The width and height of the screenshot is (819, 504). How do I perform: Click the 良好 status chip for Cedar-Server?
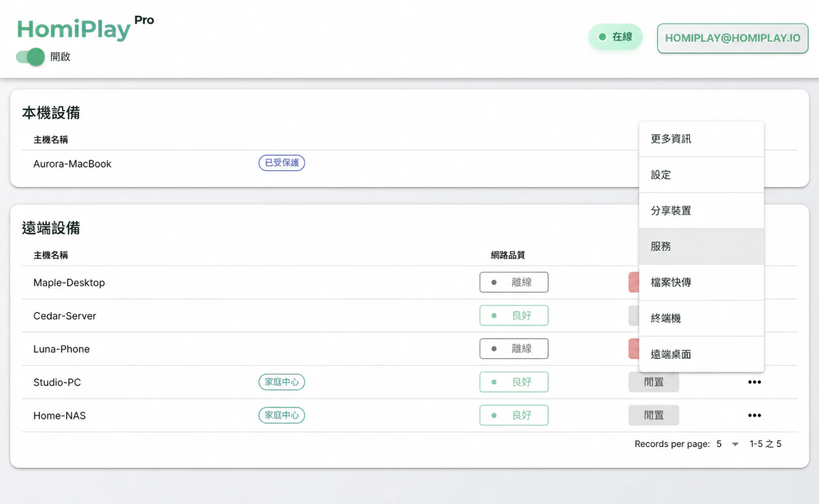[514, 315]
